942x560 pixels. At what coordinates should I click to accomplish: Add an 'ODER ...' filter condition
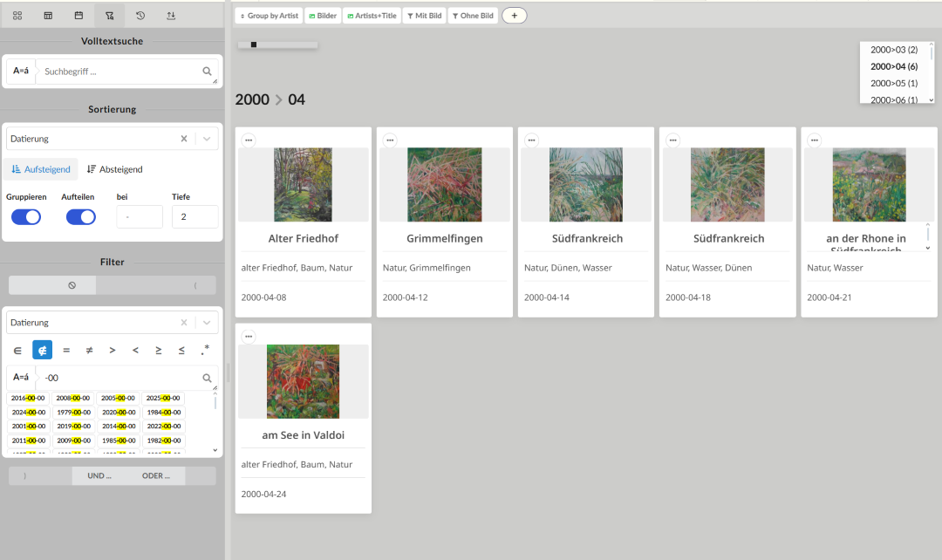(156, 476)
